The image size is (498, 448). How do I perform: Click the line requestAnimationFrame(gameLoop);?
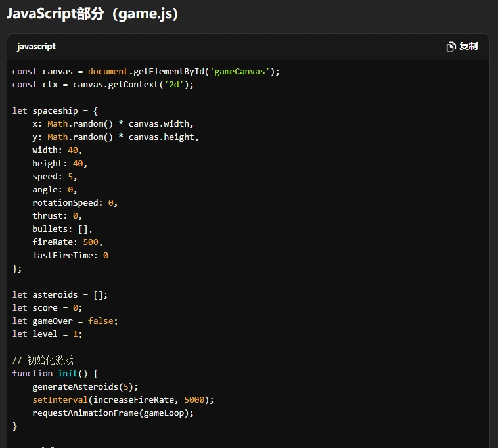(113, 413)
